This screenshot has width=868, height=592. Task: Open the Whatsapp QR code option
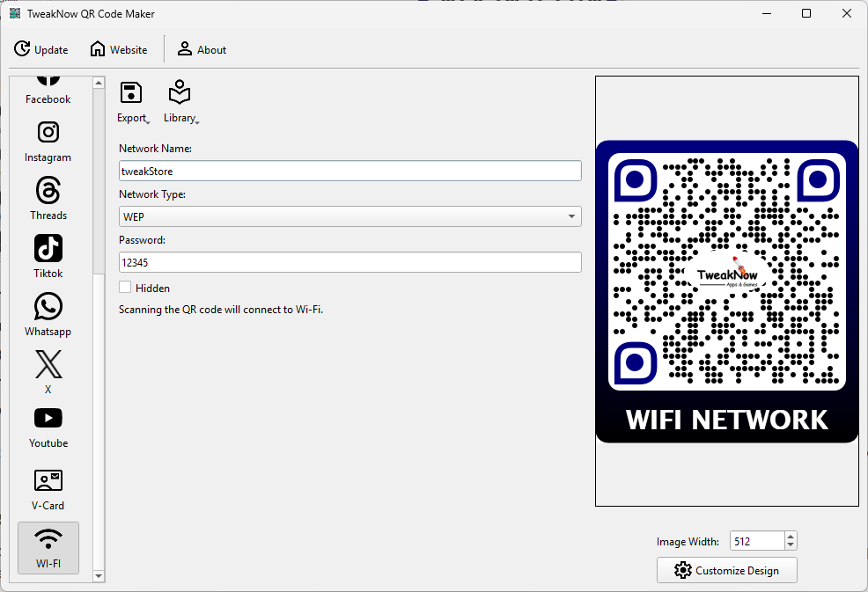pos(48,315)
